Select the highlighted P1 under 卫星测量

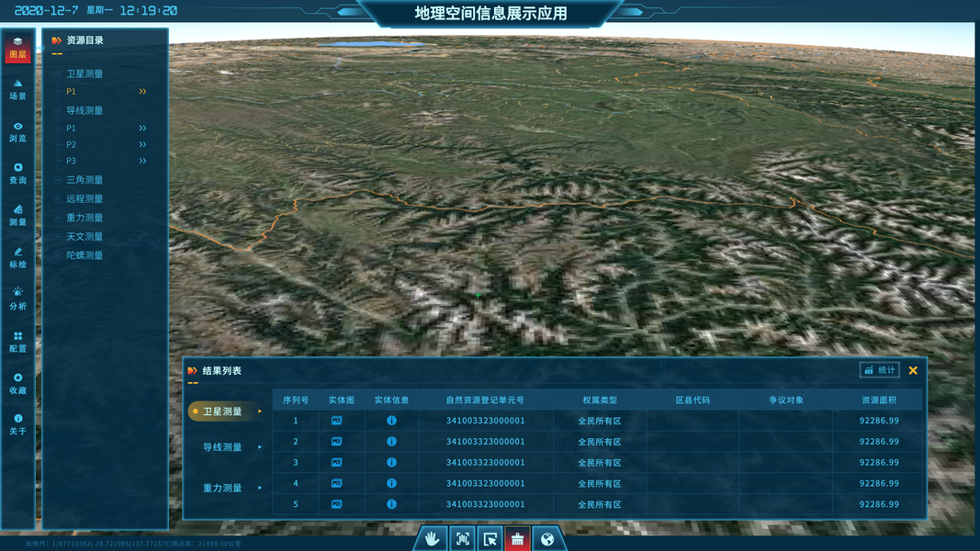click(72, 92)
